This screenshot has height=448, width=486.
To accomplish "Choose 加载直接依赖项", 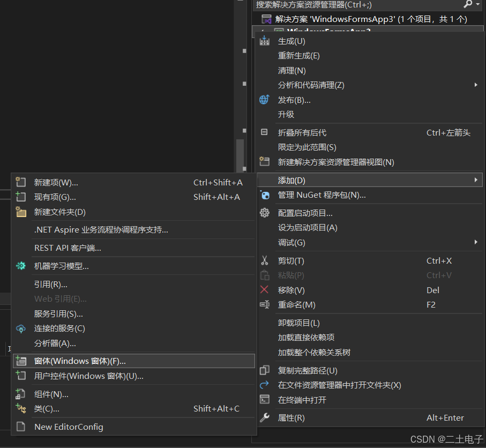I will [x=370, y=337].
